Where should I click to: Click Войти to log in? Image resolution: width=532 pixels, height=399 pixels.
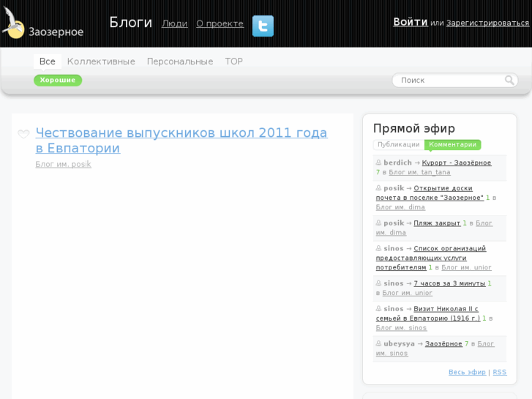410,22
